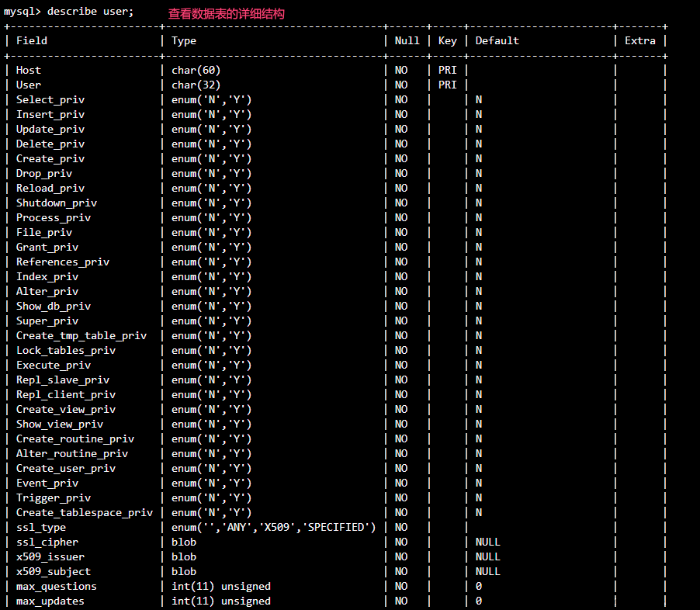Click the 'Index_priv' field name
Screen dimensions: 700x610
pos(47,276)
